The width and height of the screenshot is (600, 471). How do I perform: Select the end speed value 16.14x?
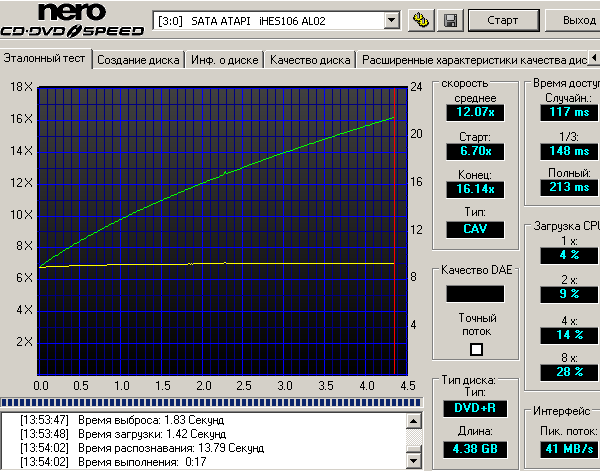coord(475,189)
